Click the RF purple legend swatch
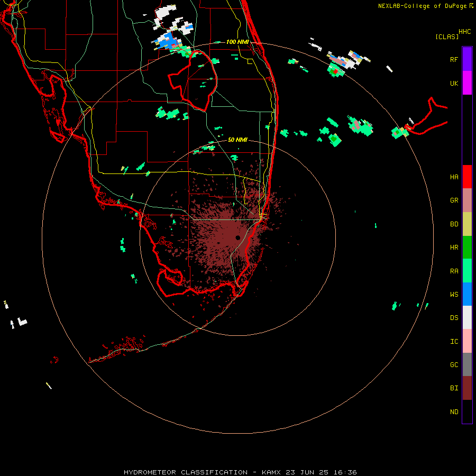The image size is (476, 476). tap(467, 59)
